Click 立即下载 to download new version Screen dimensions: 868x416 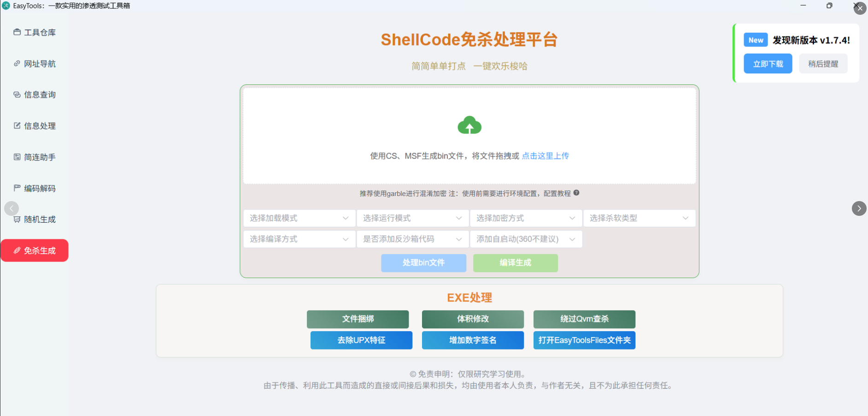point(768,64)
